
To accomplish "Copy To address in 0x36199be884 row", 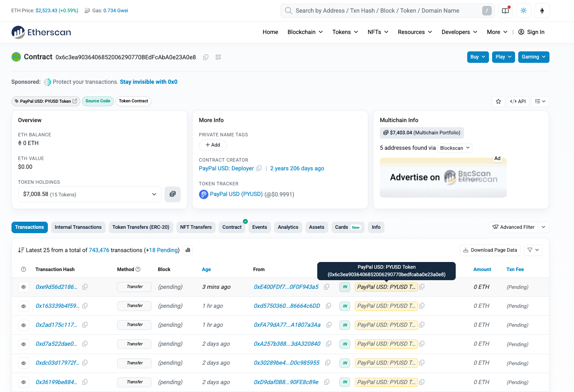I will tap(422, 382).
